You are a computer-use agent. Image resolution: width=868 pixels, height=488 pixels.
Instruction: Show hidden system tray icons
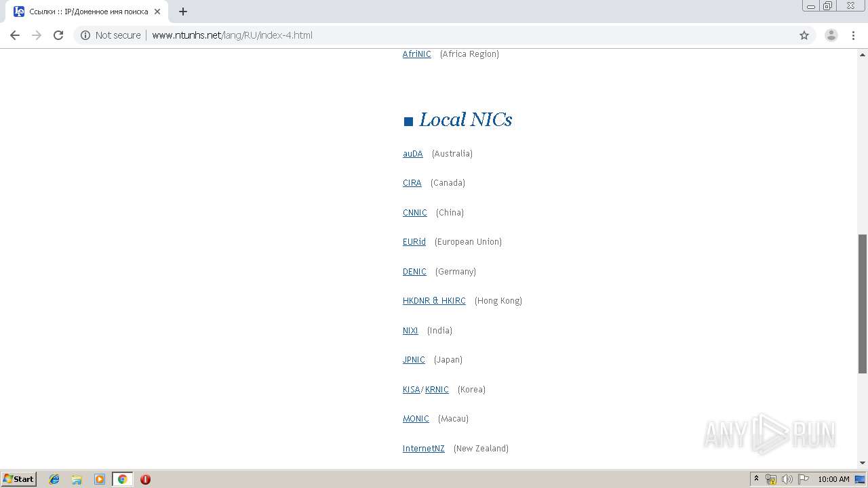(756, 479)
